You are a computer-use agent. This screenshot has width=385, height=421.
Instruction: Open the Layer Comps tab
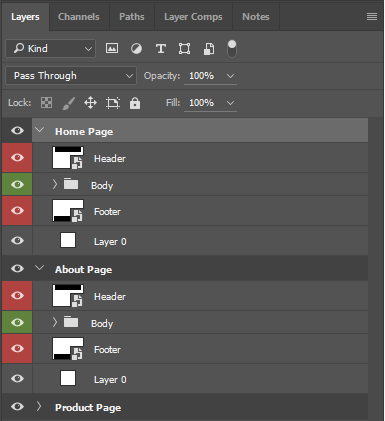[193, 17]
